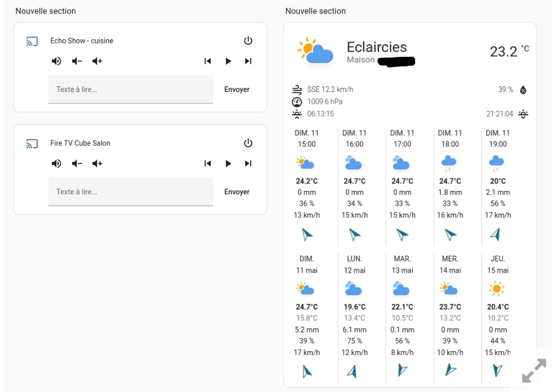Click Envoyer in Fire TV Cube Salon card
The image size is (552, 392).
click(237, 192)
